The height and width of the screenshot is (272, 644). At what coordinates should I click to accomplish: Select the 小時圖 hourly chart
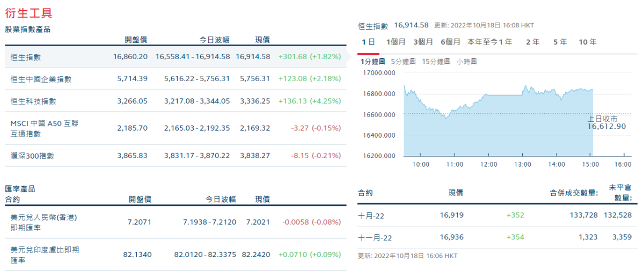[467, 61]
